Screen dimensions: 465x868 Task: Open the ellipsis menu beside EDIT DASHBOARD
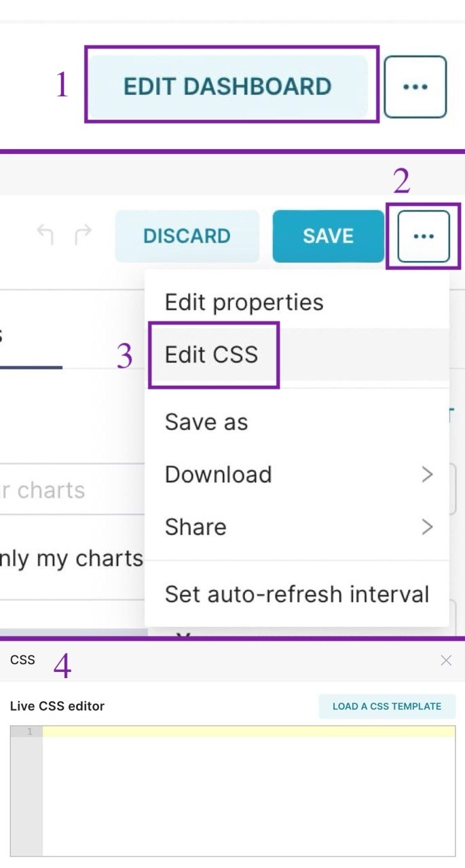(415, 87)
